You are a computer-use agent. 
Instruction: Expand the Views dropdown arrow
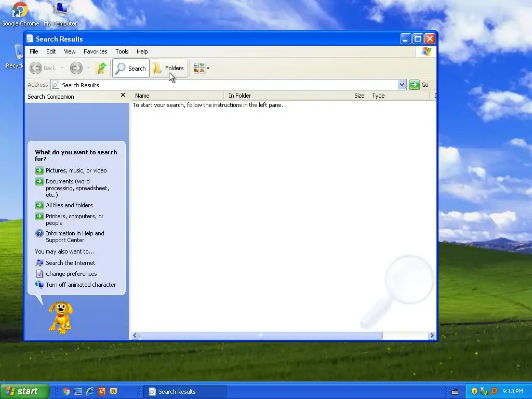tap(208, 68)
